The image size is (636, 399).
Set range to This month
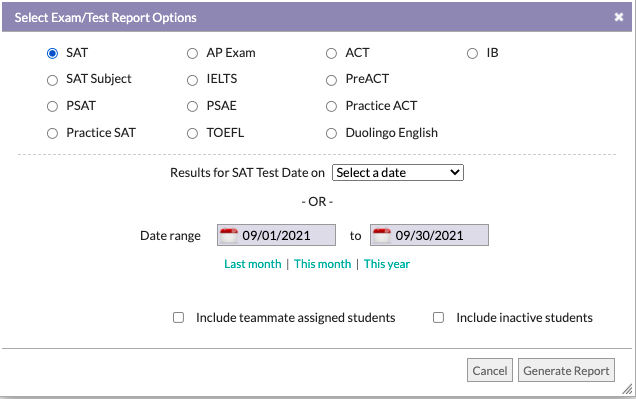[322, 264]
